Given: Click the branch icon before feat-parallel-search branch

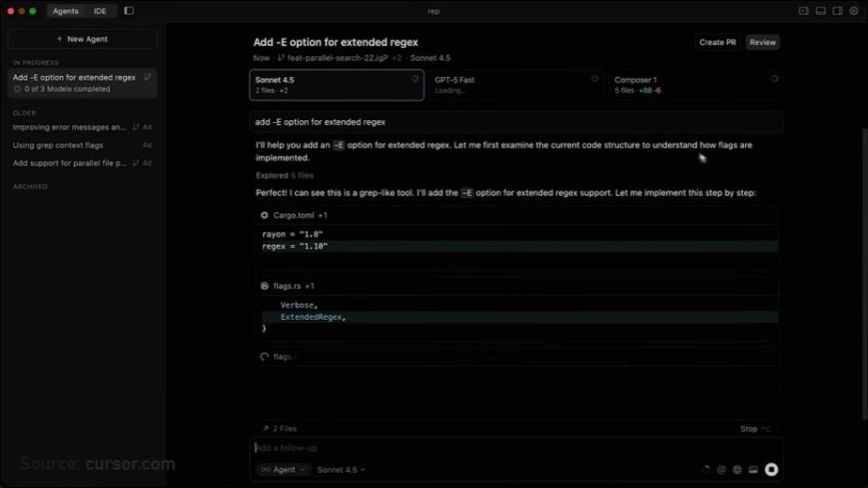Looking at the screenshot, I should point(281,58).
